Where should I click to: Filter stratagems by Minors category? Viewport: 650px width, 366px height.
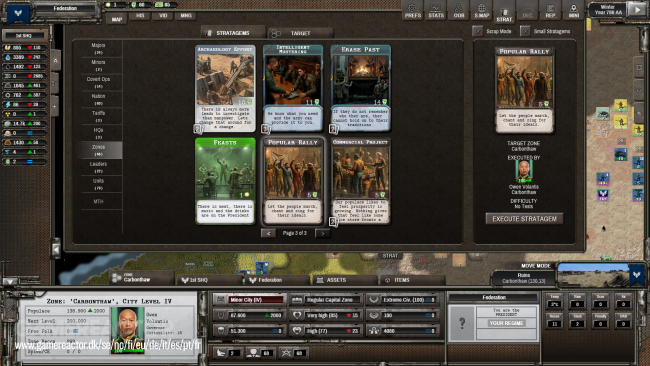pos(98,65)
